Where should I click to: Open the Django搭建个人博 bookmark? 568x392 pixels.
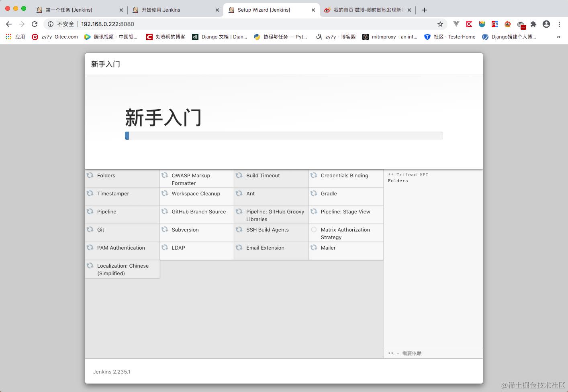click(x=509, y=37)
